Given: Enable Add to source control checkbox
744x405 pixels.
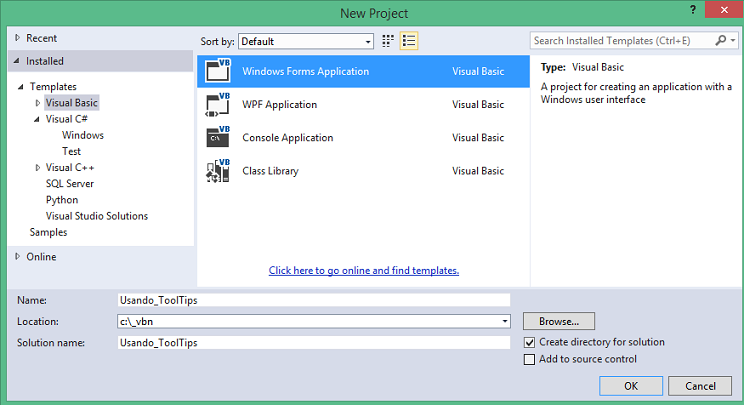Looking at the screenshot, I should click(529, 359).
